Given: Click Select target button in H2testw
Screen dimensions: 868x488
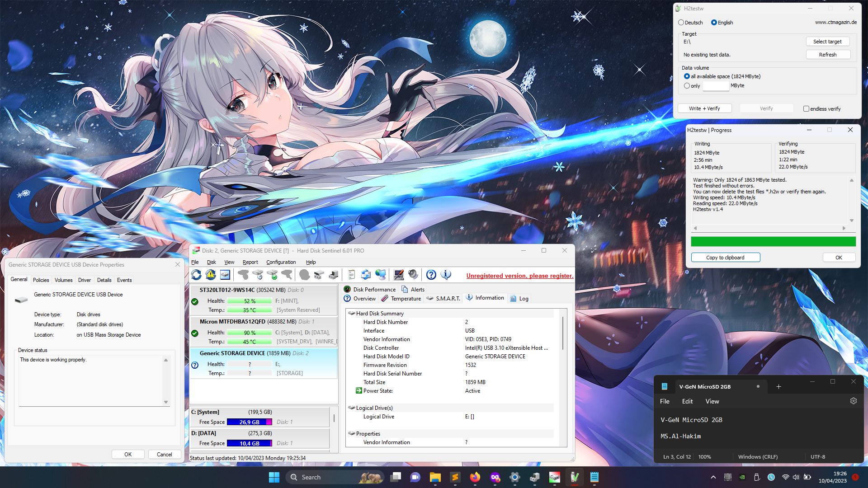Looking at the screenshot, I should (827, 42).
